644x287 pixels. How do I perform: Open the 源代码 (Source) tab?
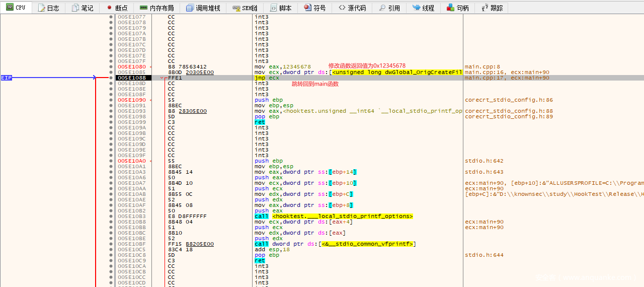352,8
